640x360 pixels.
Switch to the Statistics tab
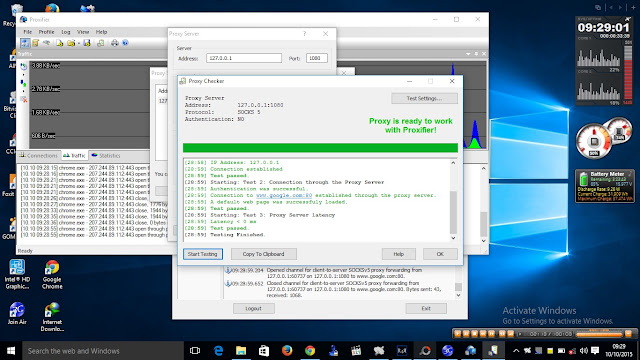[106, 156]
